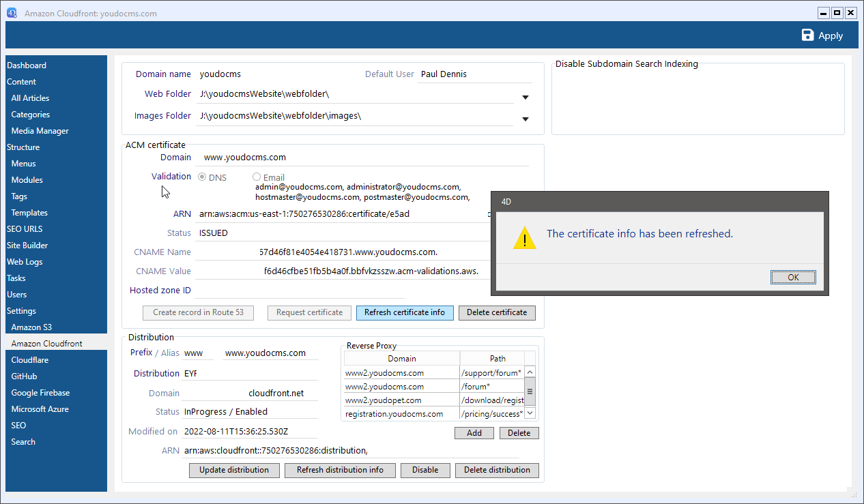The image size is (864, 504).
Task: Click the Apply save icon
Action: (808, 35)
